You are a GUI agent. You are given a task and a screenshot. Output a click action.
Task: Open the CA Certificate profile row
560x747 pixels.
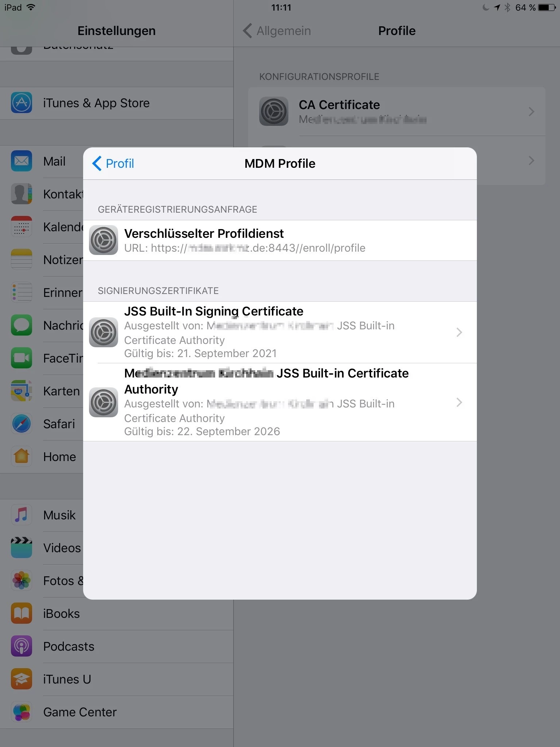[x=397, y=112]
